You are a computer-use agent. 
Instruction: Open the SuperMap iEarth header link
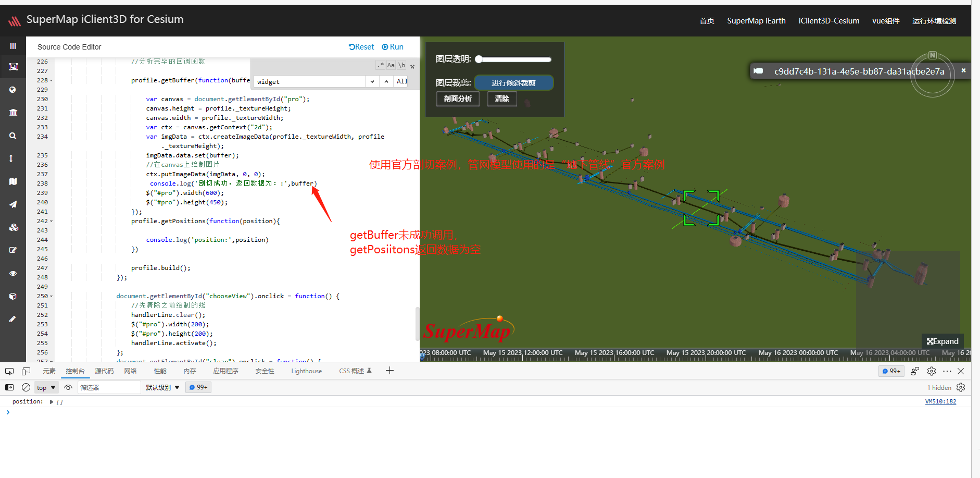click(756, 21)
